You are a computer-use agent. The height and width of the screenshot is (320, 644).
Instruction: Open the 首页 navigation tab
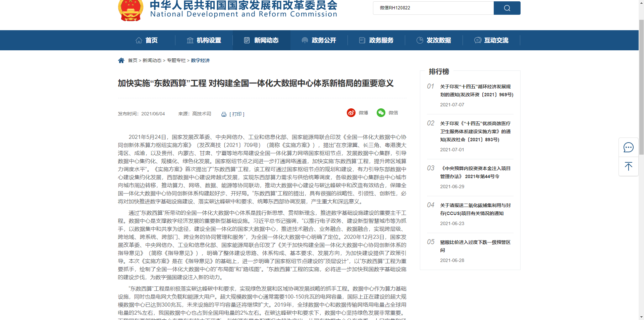(x=151, y=40)
